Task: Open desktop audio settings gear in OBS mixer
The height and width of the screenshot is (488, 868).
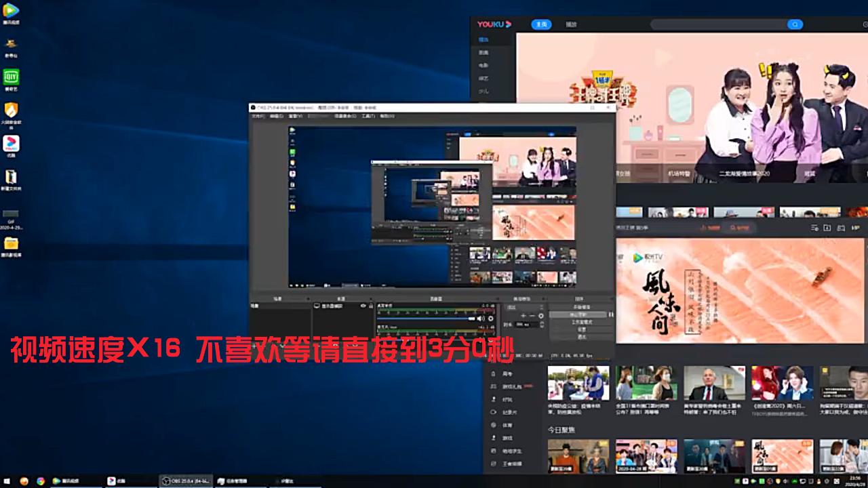Action: [x=490, y=318]
